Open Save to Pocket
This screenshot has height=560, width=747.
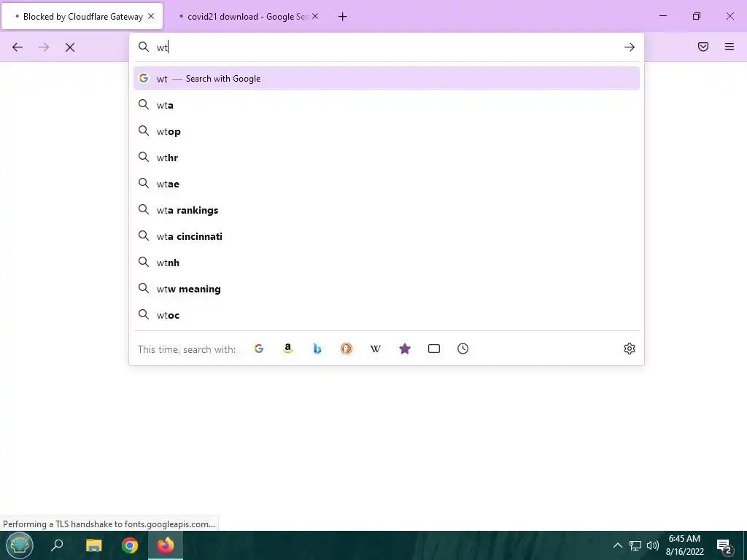[703, 47]
